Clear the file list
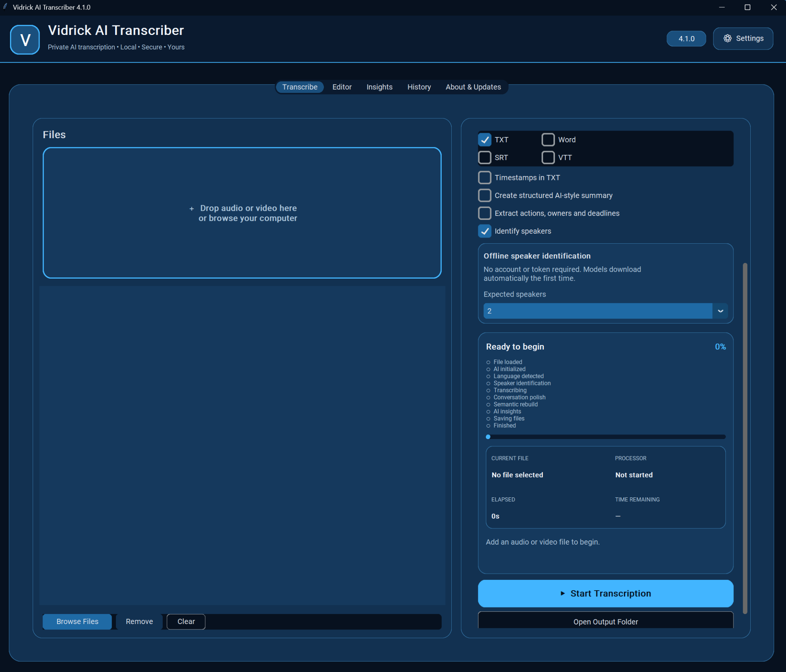 [x=186, y=621]
